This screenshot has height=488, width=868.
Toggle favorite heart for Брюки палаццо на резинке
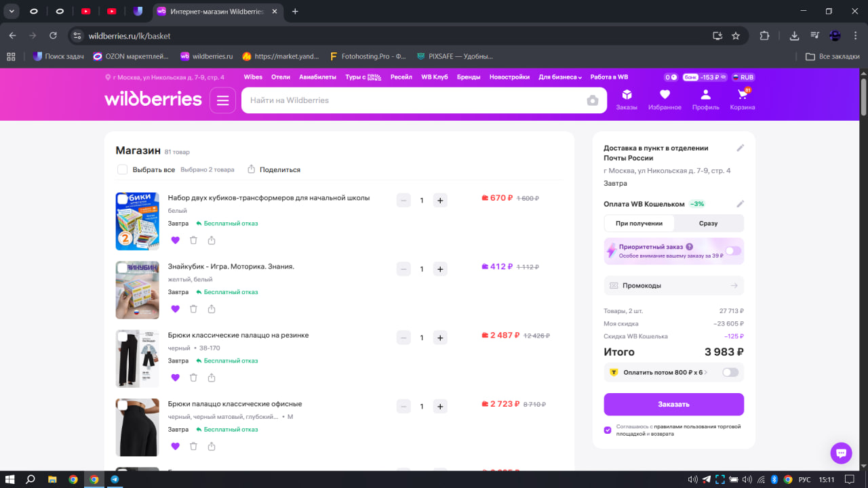tap(175, 378)
